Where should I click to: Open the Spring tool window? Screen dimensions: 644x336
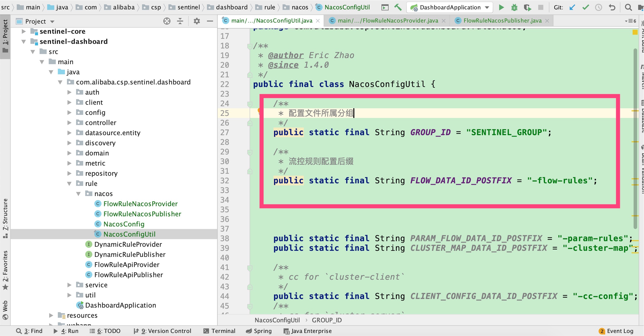click(259, 331)
